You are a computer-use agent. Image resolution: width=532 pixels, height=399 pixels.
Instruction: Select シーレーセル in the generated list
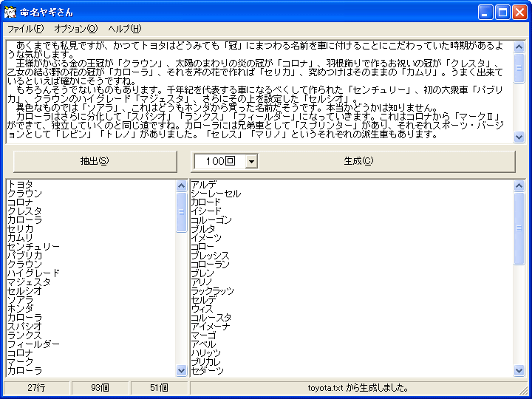[x=216, y=194]
